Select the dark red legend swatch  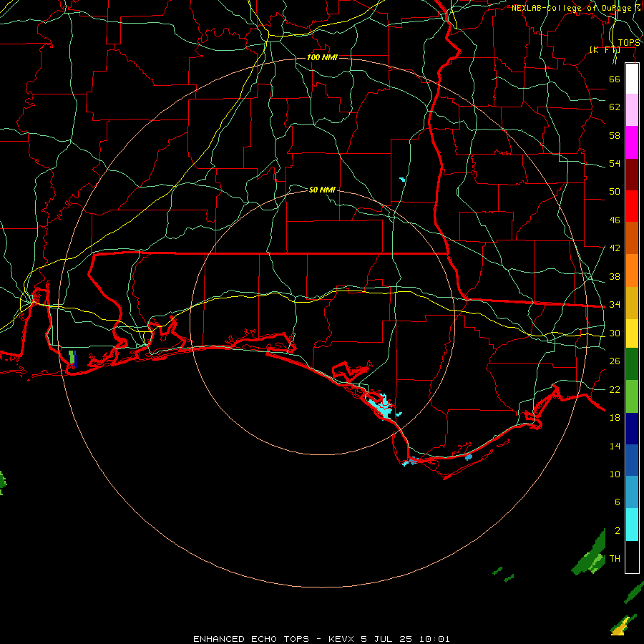pyautogui.click(x=632, y=175)
